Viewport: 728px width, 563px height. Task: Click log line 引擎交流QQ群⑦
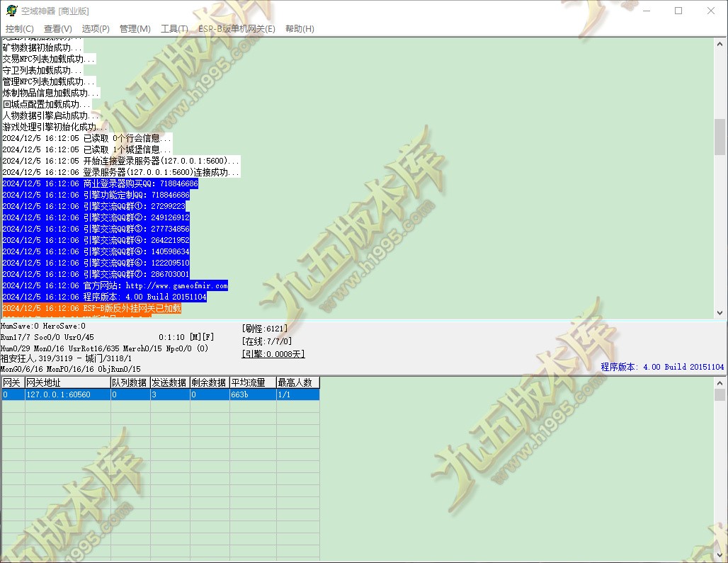[x=96, y=274]
